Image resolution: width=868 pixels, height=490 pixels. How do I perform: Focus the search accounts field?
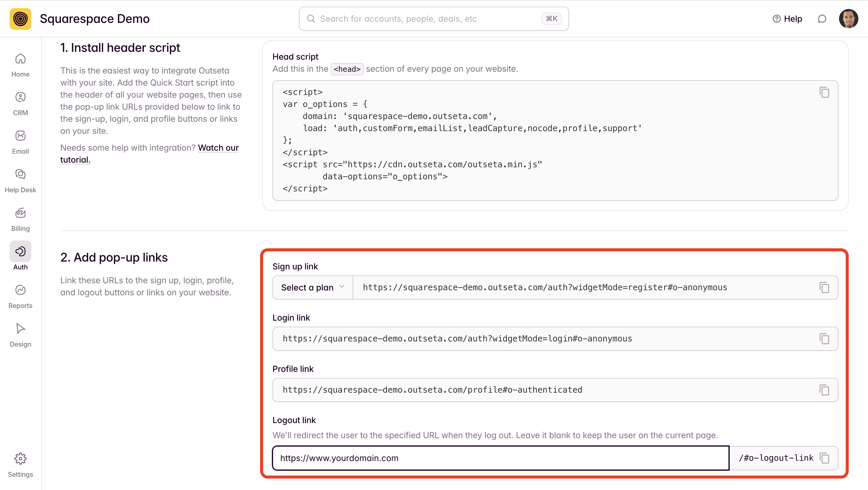click(x=434, y=19)
